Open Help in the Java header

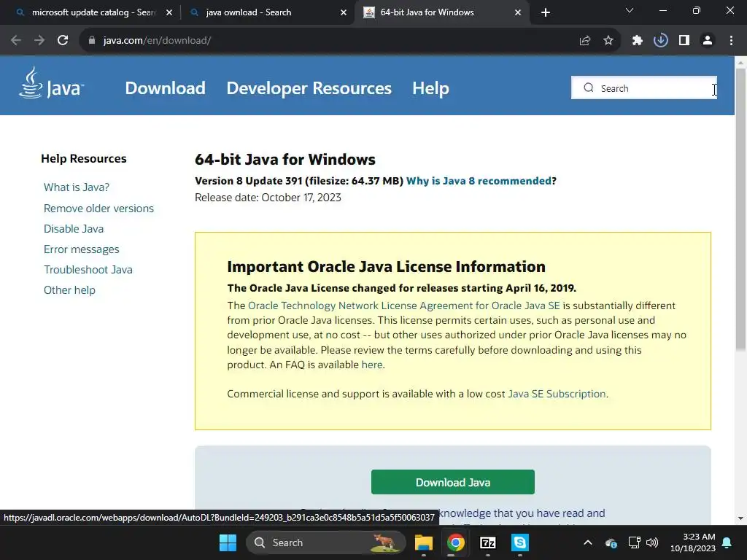click(430, 88)
